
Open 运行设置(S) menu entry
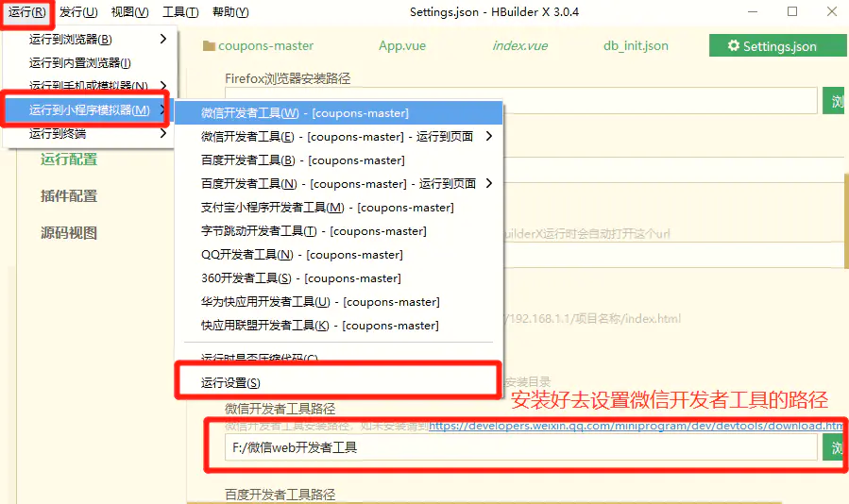click(x=339, y=382)
